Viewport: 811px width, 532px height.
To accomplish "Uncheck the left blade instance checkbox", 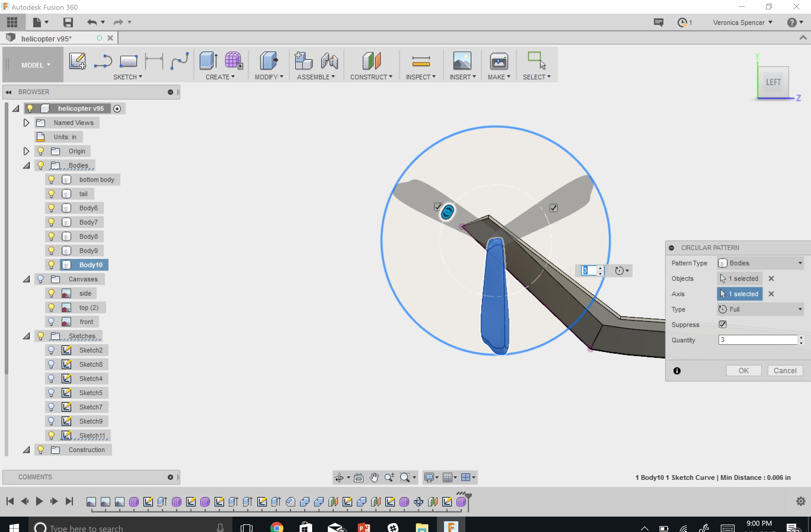I will click(438, 206).
